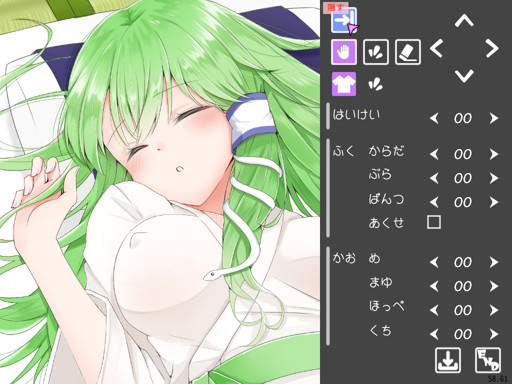The height and width of the screenshot is (384, 512).
Task: Pan the view right with chevron
Action: pyautogui.click(x=492, y=49)
